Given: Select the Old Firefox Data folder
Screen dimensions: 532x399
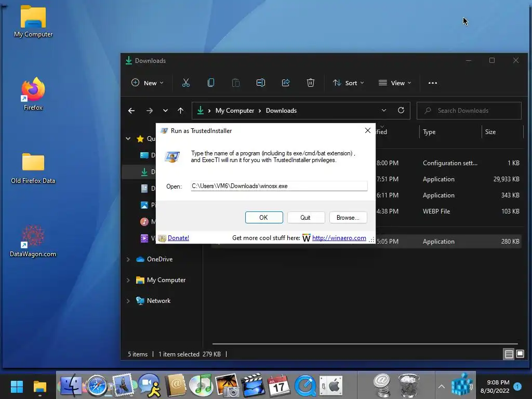Looking at the screenshot, I should click(33, 168).
